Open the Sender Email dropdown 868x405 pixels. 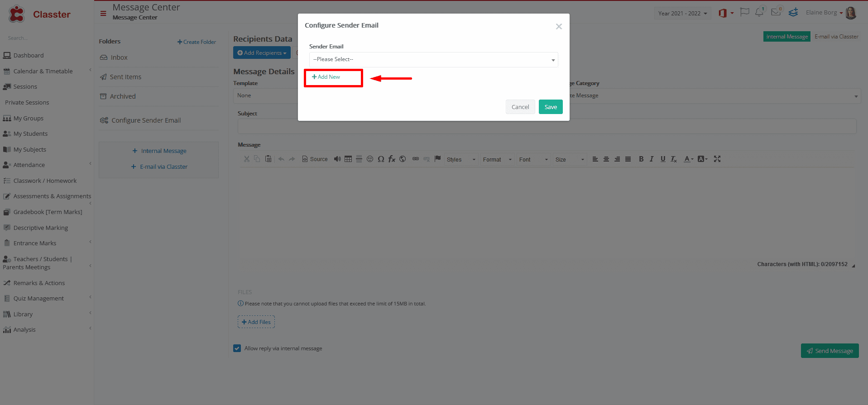click(433, 60)
